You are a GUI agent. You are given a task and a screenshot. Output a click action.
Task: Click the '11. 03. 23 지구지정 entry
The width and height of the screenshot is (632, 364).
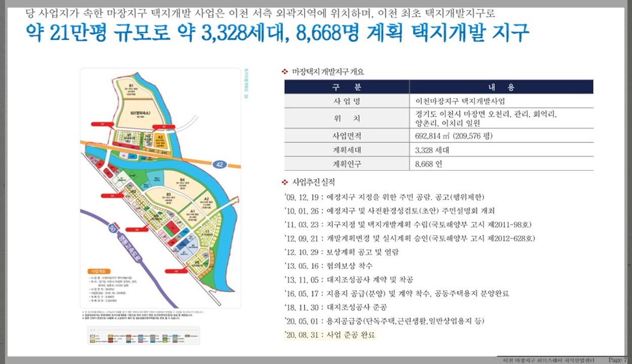(408, 224)
